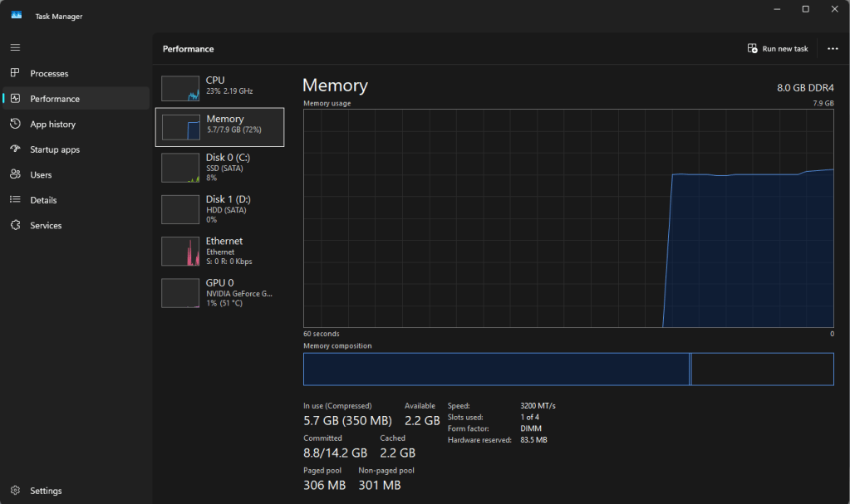
Task: Click the Users people icon
Action: [x=15, y=174]
